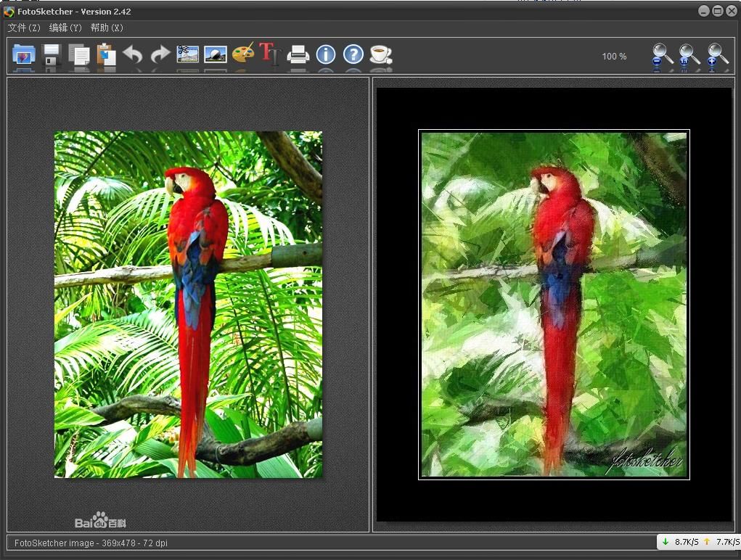Open the 文件 (Z) menu

[24, 28]
